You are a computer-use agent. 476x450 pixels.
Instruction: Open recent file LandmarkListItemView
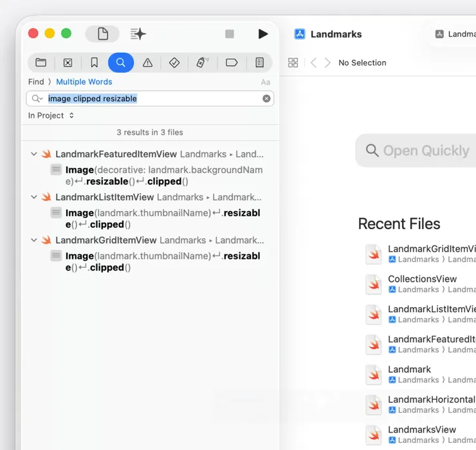coord(421,314)
